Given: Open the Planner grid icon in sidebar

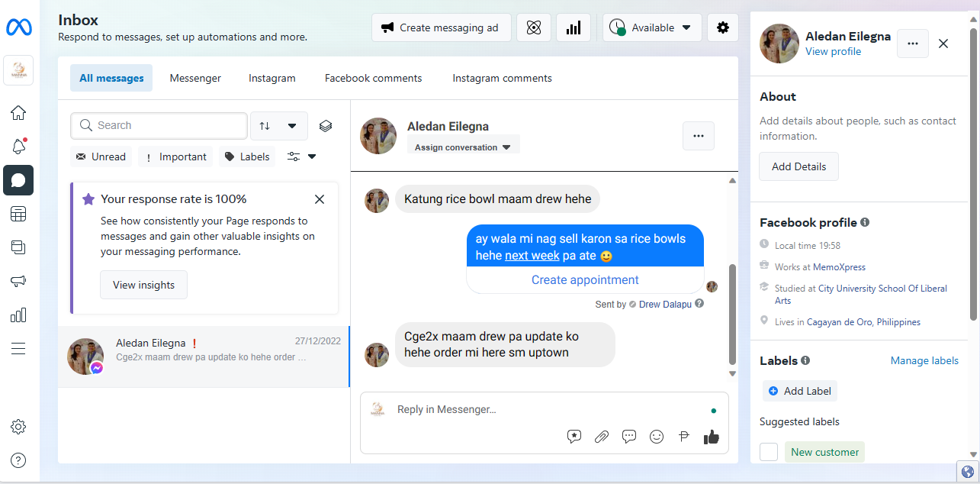Looking at the screenshot, I should click(18, 214).
